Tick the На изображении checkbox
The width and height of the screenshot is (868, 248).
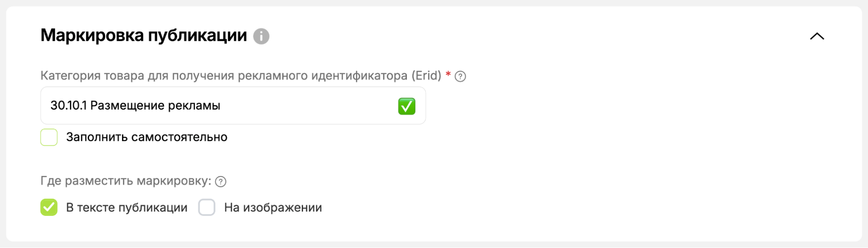click(207, 207)
